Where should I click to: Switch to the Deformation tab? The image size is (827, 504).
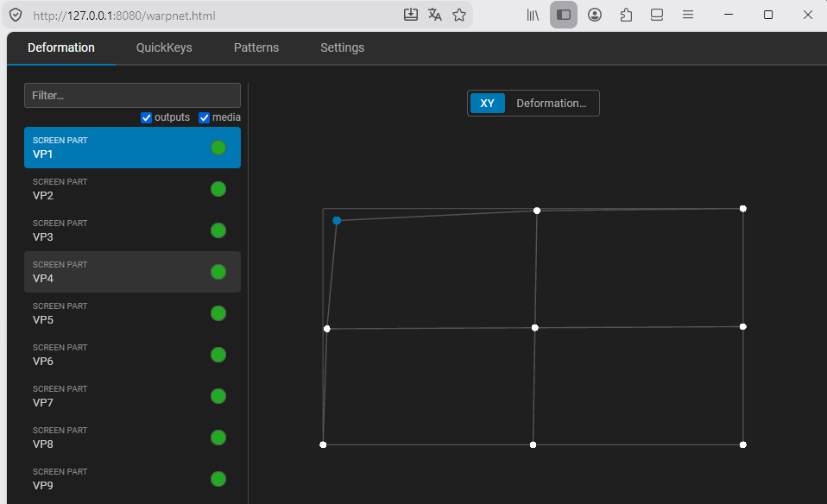click(x=61, y=47)
